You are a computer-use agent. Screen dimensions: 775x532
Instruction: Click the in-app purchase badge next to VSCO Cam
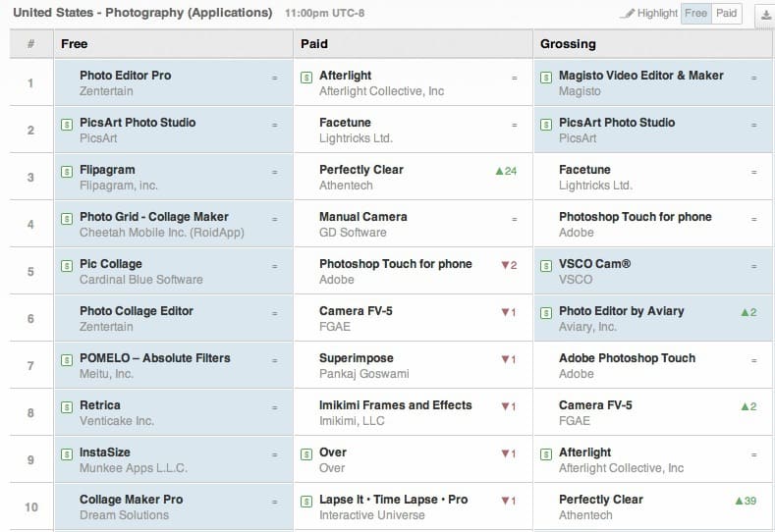coord(545,265)
